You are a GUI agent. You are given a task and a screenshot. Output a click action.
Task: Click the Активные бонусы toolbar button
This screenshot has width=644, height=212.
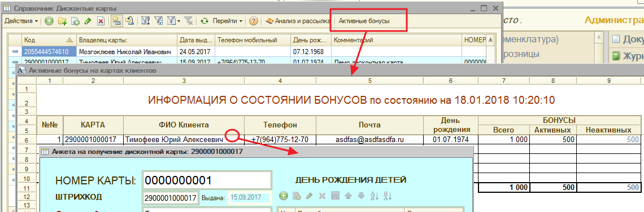[364, 21]
